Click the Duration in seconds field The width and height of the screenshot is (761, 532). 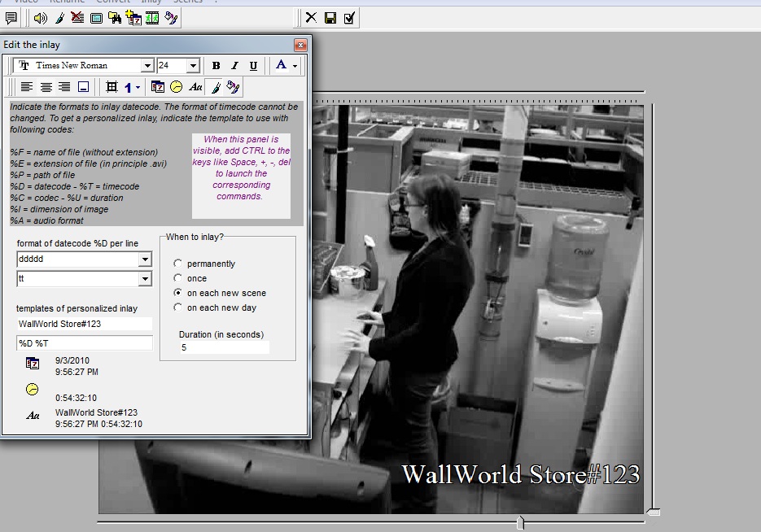tap(224, 347)
